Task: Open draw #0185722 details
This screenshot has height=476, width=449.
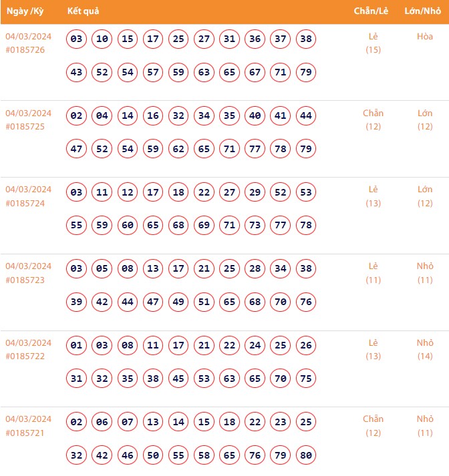Action: click(x=25, y=356)
